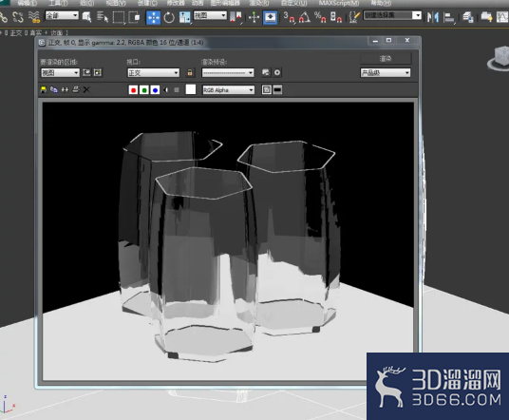The image size is (509, 420).
Task: Open the Render Setup icon in frame window
Action: point(266,72)
